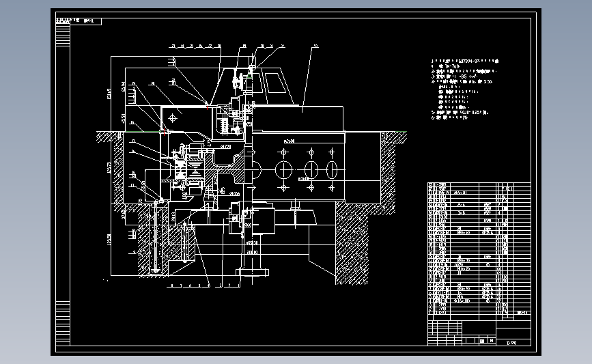Click the crosshair center mark in the upper-left housing
The image size is (592, 364).
[173, 119]
